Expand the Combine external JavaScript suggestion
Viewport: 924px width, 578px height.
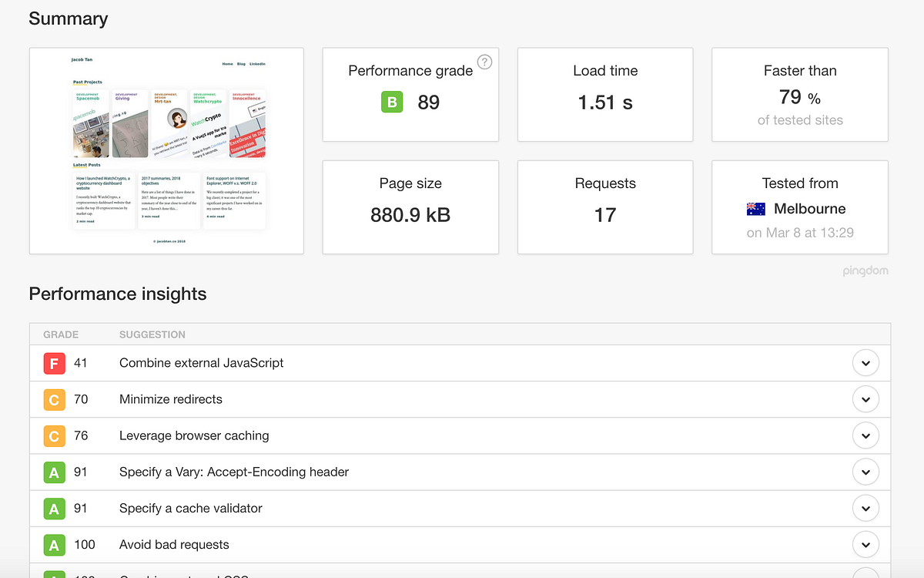tap(865, 362)
